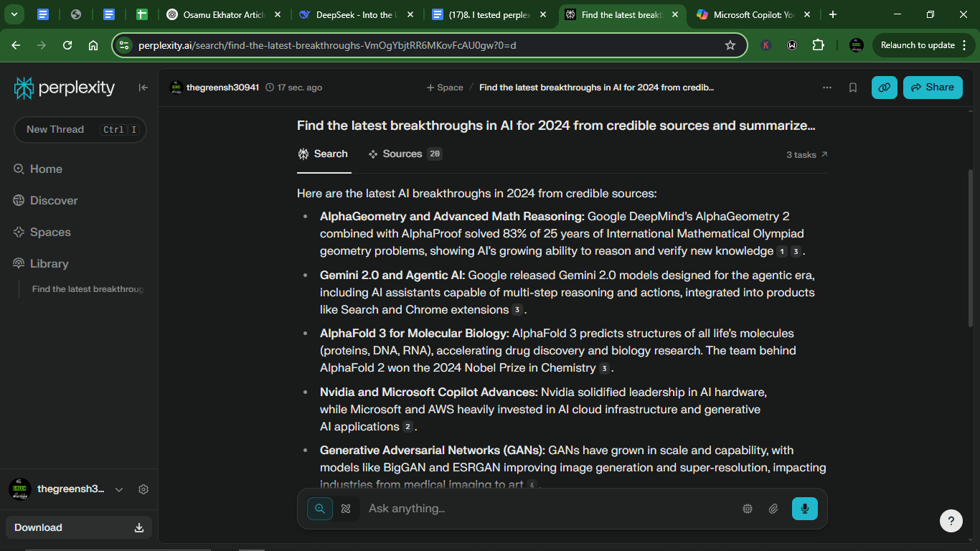Switch to Osamu Ekhator Article tab

tap(224, 14)
